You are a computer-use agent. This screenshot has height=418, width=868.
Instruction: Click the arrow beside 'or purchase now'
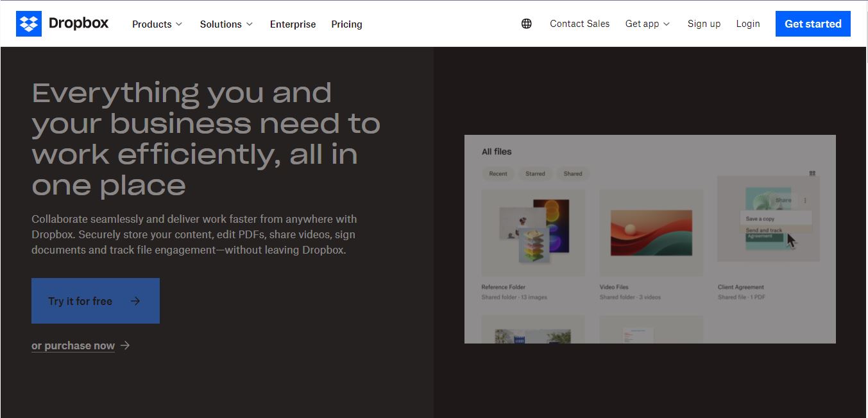125,345
